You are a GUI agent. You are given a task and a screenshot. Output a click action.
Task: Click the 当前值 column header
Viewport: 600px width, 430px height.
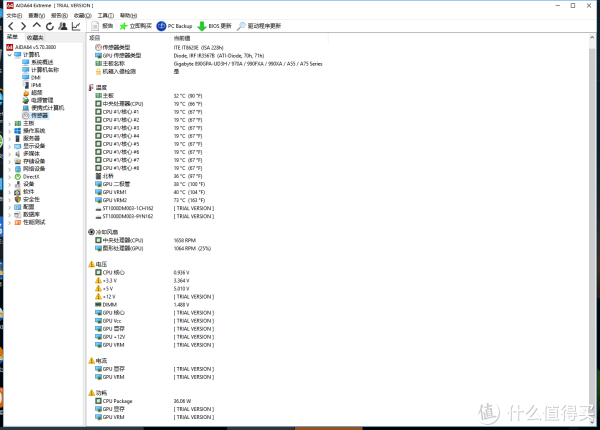coord(183,37)
